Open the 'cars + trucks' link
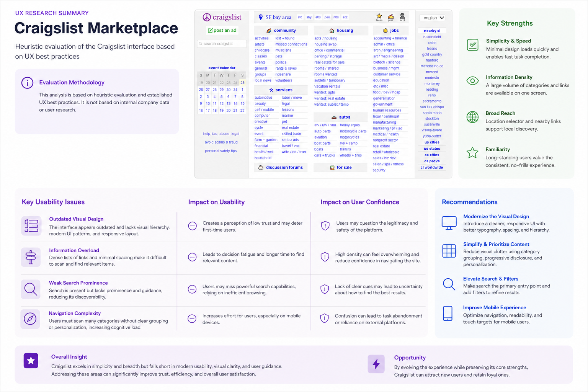 tap(325, 155)
